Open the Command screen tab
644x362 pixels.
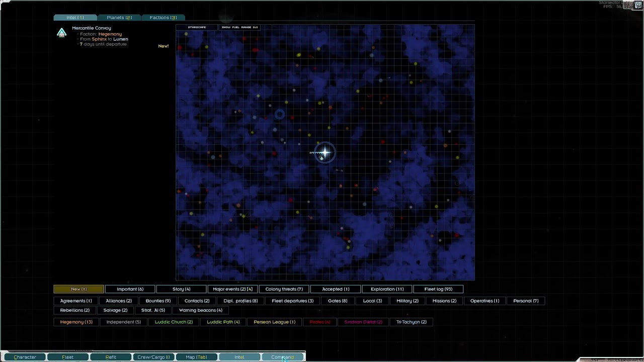pos(282,357)
